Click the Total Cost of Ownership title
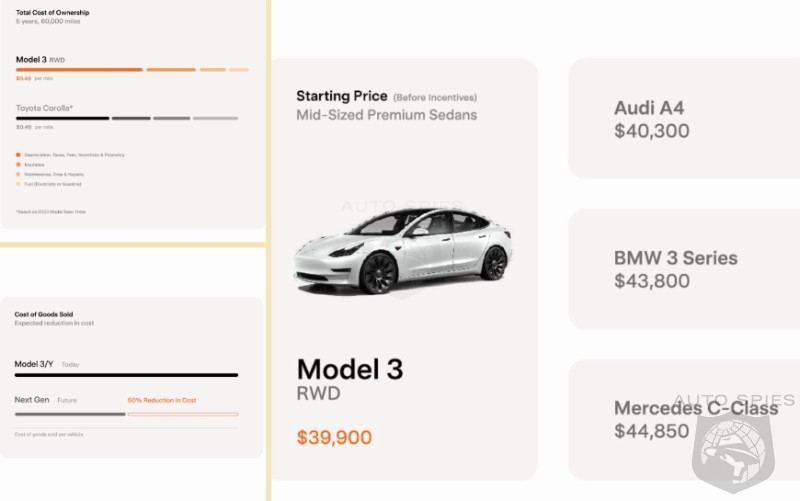This screenshot has height=501, width=800. (52, 12)
